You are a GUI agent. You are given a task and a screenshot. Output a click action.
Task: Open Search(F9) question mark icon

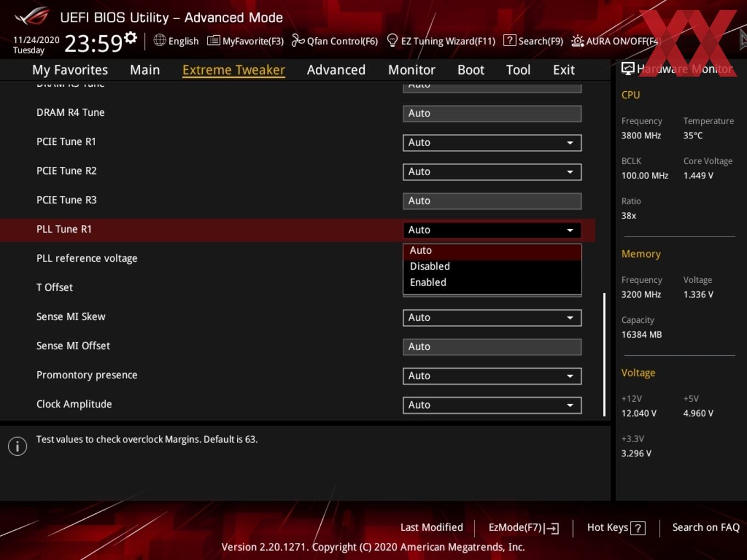pyautogui.click(x=510, y=41)
